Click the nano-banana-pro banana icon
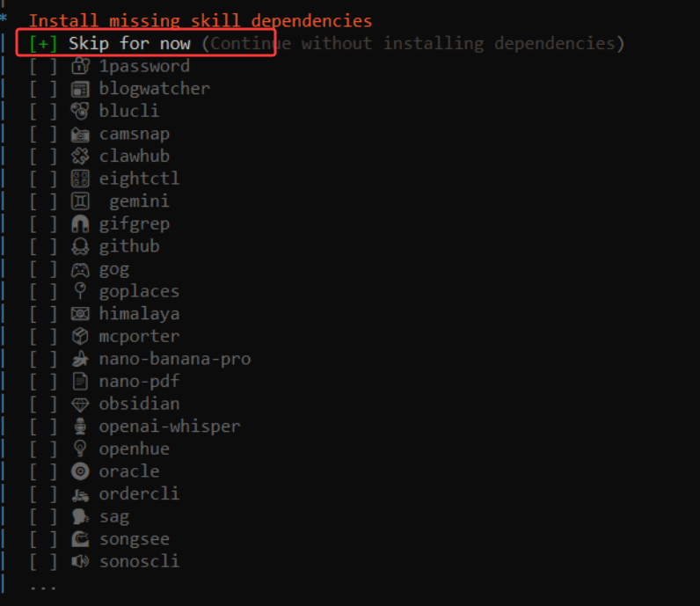The height and width of the screenshot is (606, 700). coord(80,359)
